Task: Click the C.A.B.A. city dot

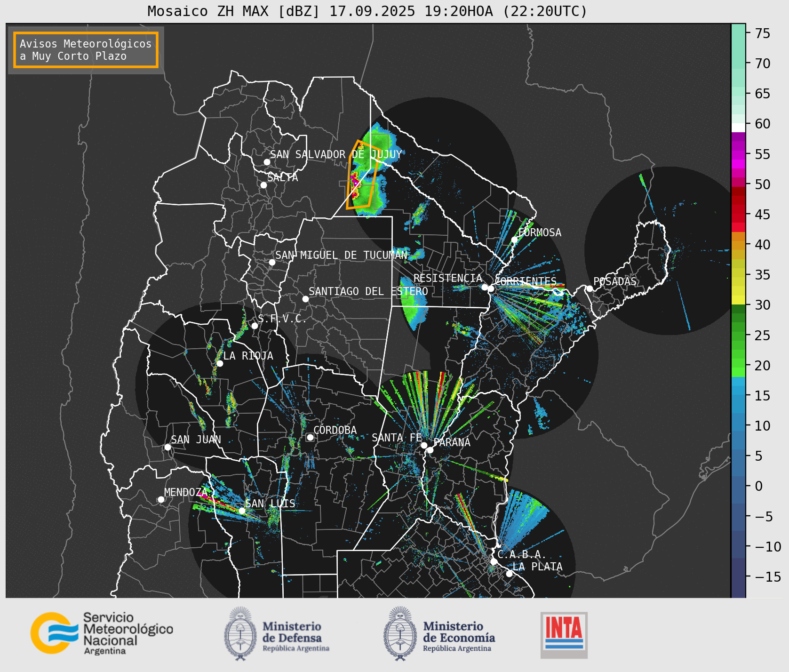Action: [494, 561]
